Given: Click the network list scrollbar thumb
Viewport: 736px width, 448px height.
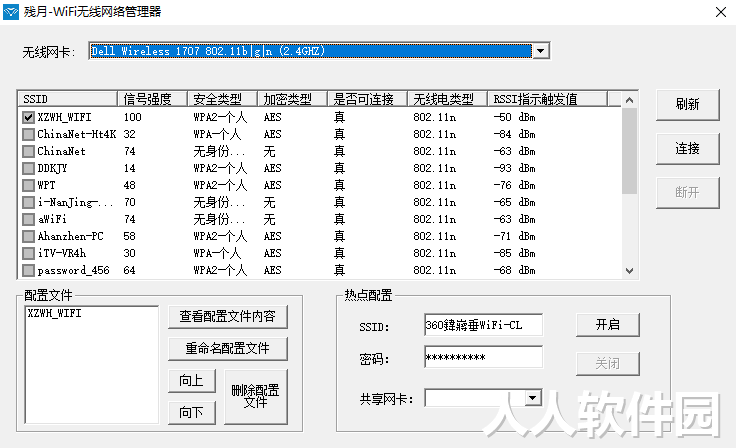Looking at the screenshot, I should (x=629, y=151).
